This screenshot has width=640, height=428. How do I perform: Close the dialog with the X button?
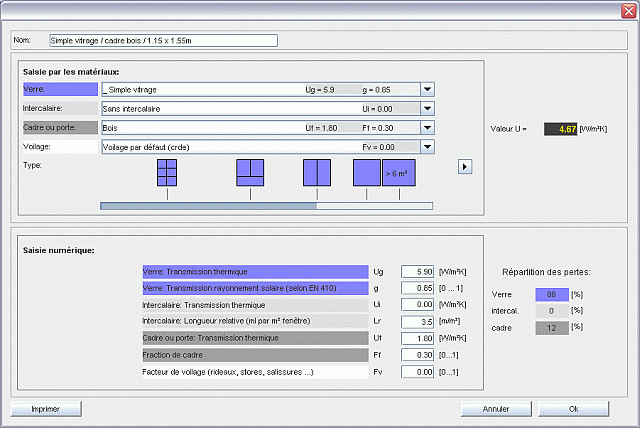coord(627,9)
